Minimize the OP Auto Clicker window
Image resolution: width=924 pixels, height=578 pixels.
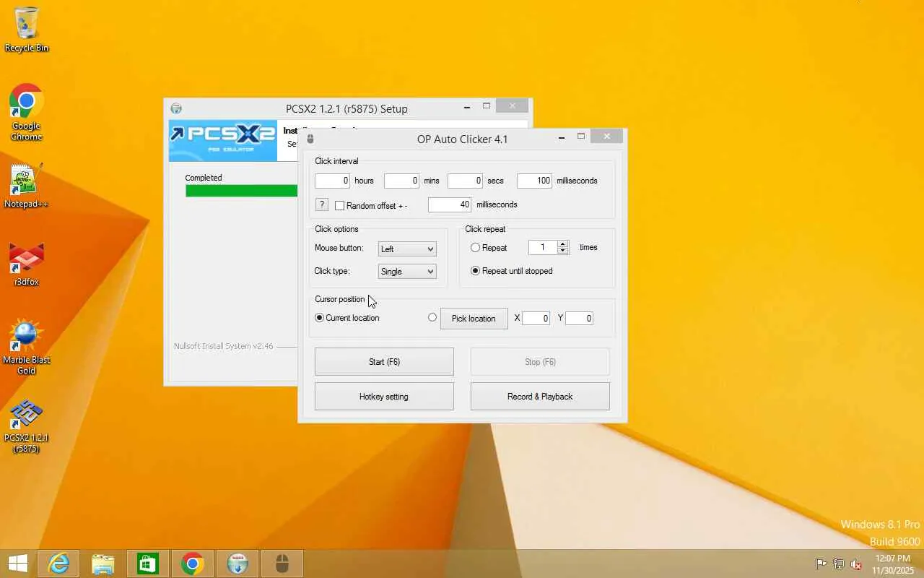click(562, 137)
